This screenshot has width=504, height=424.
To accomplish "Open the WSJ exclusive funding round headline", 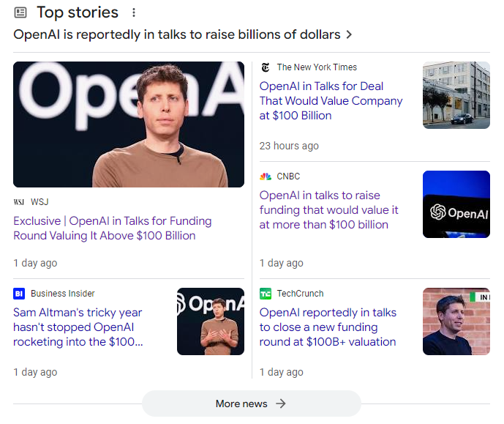I will pyautogui.click(x=113, y=228).
